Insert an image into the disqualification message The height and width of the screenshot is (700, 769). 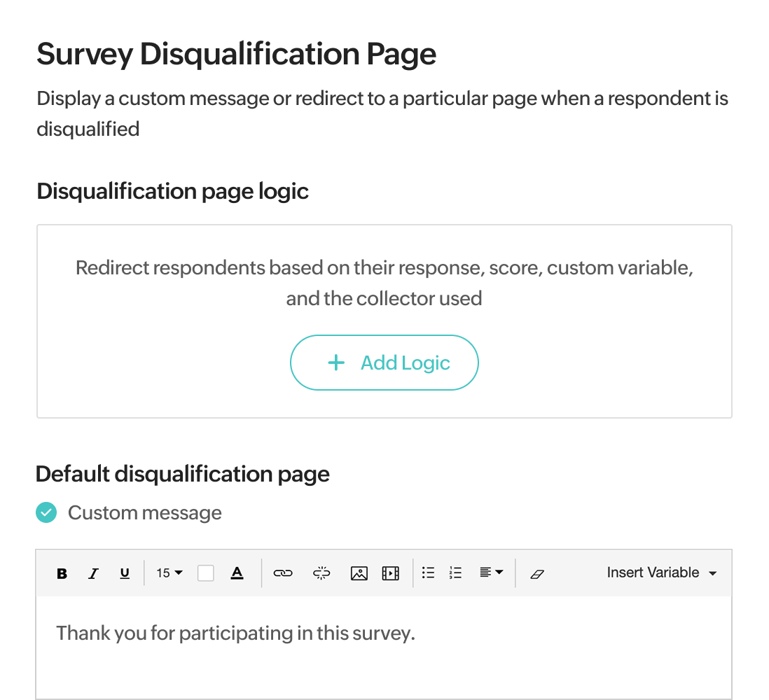click(x=359, y=573)
